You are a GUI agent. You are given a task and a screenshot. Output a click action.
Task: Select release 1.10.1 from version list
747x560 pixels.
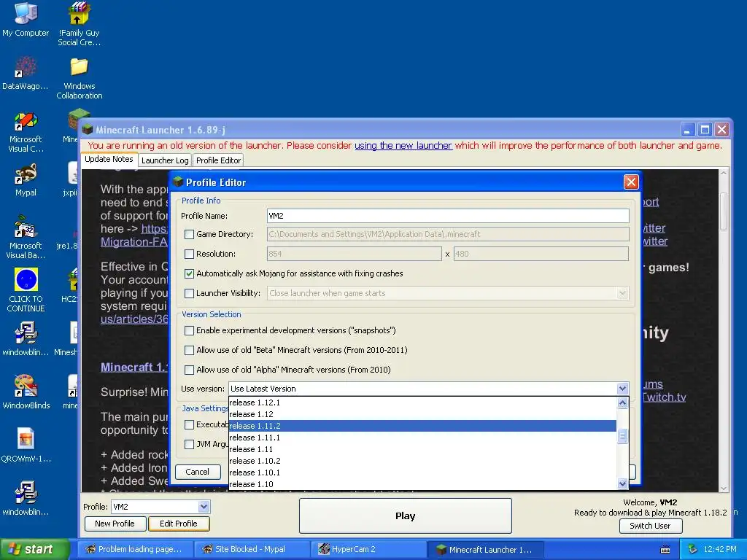422,472
